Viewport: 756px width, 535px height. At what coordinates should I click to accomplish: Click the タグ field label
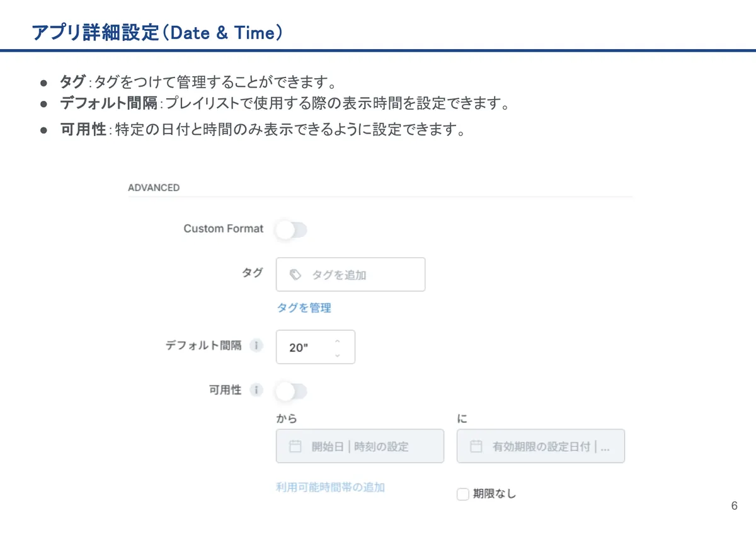(x=253, y=273)
